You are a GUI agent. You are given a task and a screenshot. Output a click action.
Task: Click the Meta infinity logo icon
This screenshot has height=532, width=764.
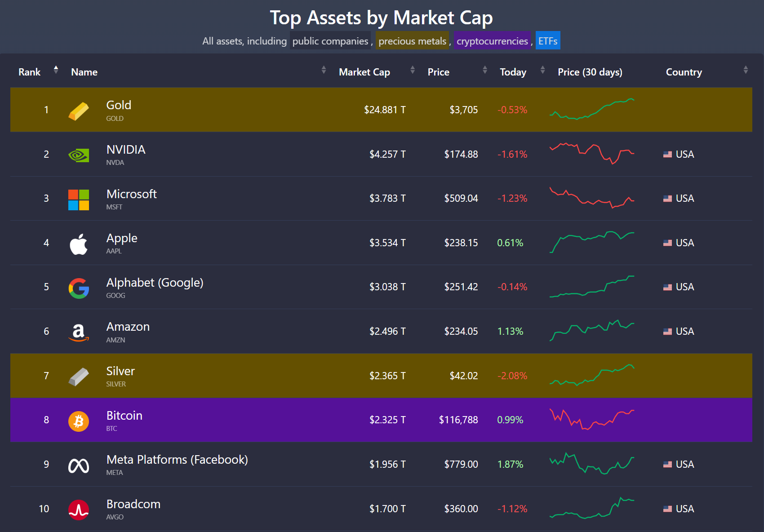[x=79, y=466]
